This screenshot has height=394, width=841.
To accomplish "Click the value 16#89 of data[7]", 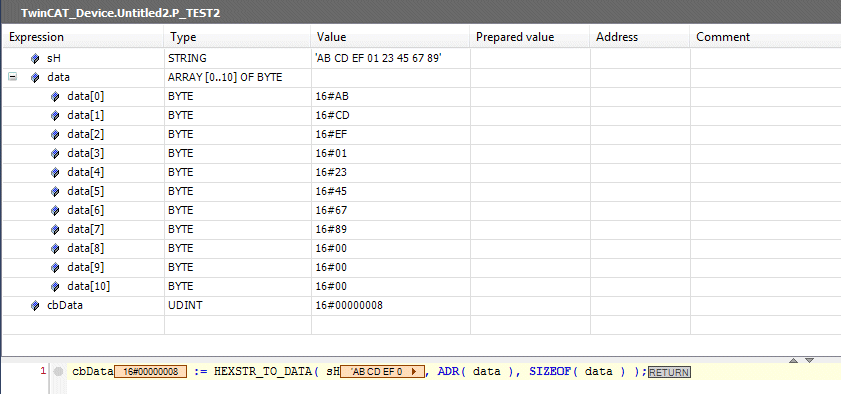I will coord(331,229).
